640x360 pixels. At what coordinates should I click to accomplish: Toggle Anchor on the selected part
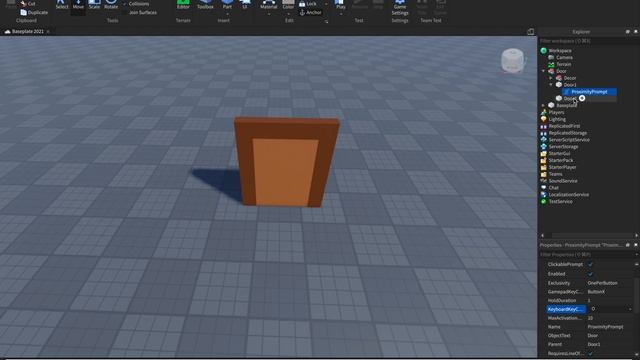pyautogui.click(x=311, y=13)
